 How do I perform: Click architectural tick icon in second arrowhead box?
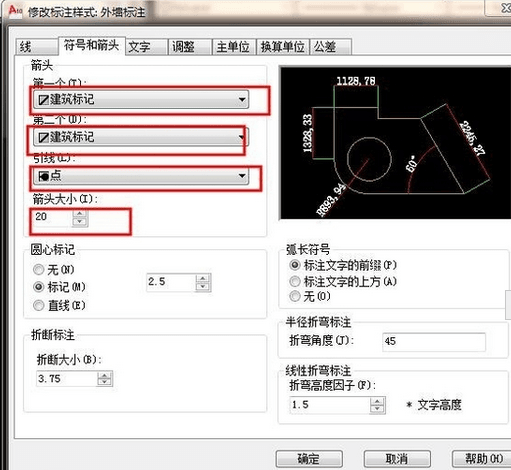pos(43,137)
